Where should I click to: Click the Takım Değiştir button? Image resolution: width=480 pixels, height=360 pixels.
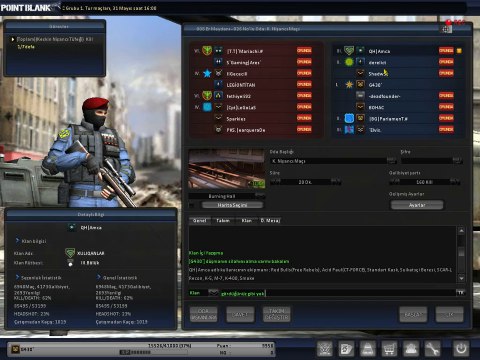coord(277,314)
